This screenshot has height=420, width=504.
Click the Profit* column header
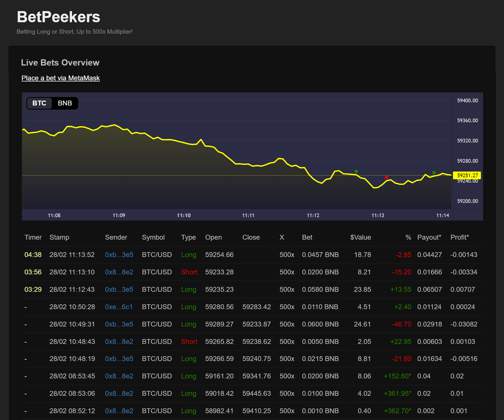point(460,237)
